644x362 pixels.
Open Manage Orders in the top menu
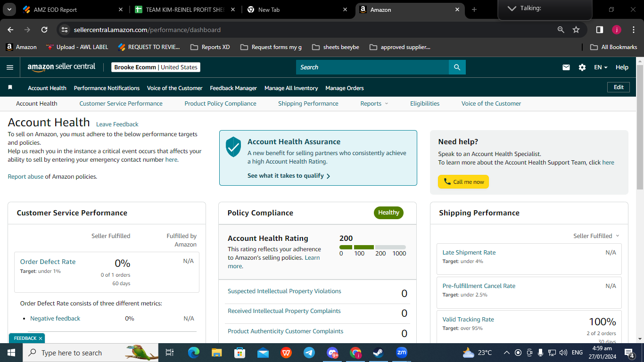point(345,88)
